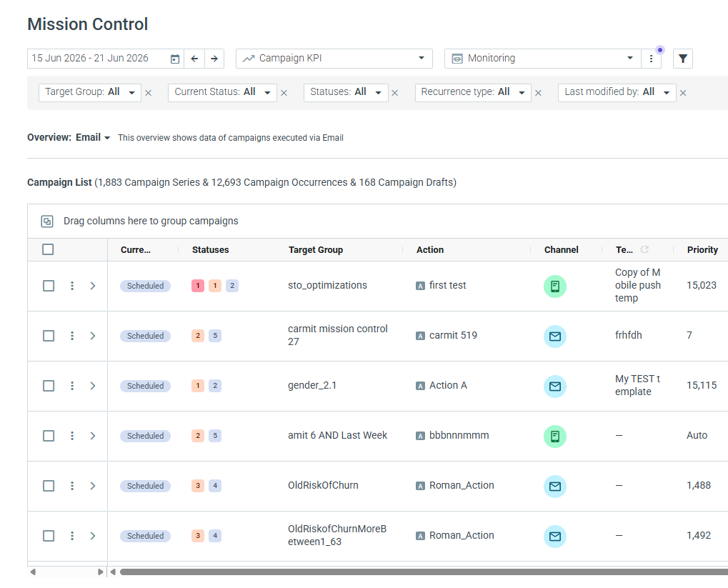Open the Statuses: All filter dropdown
Viewport: 728px width, 588px height.
[x=346, y=92]
